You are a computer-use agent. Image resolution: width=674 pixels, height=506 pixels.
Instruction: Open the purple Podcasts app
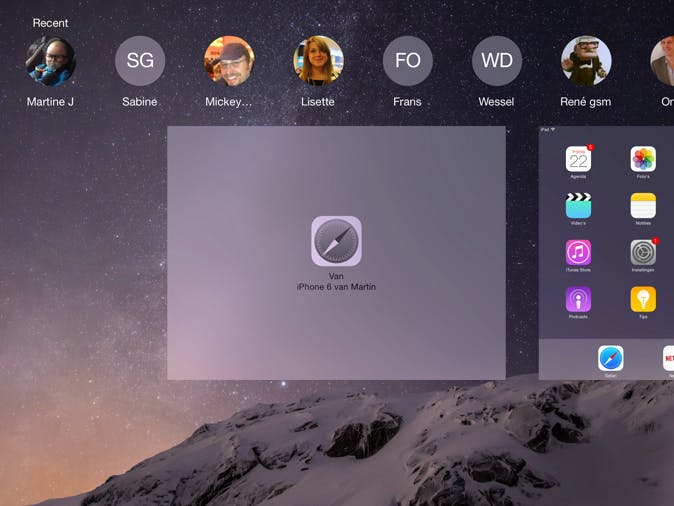point(578,299)
